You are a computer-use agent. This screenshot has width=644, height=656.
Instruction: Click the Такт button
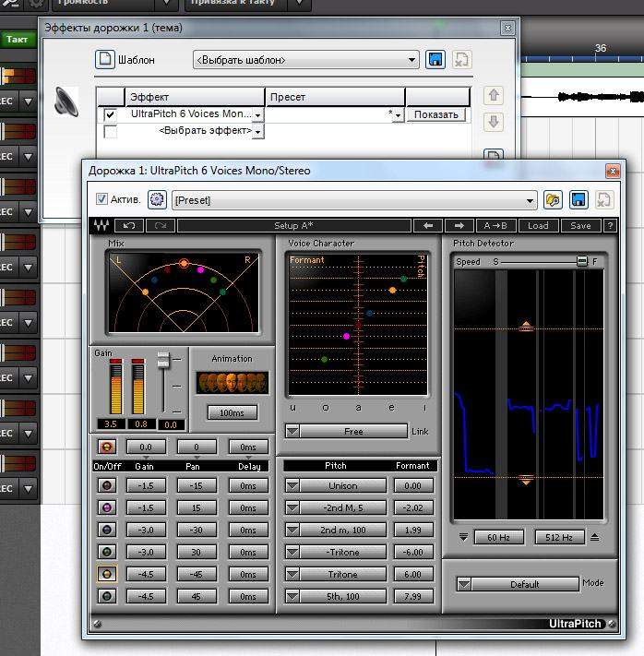[17, 40]
